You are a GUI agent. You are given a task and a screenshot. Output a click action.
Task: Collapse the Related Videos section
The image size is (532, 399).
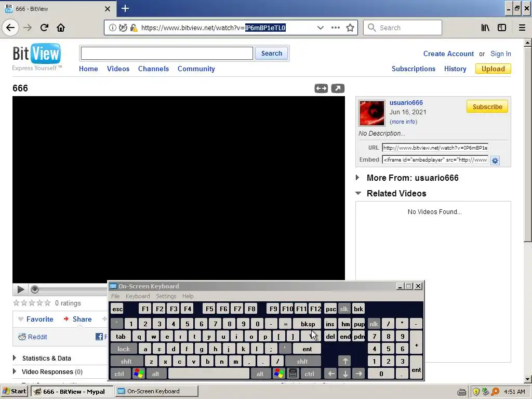pos(358,193)
